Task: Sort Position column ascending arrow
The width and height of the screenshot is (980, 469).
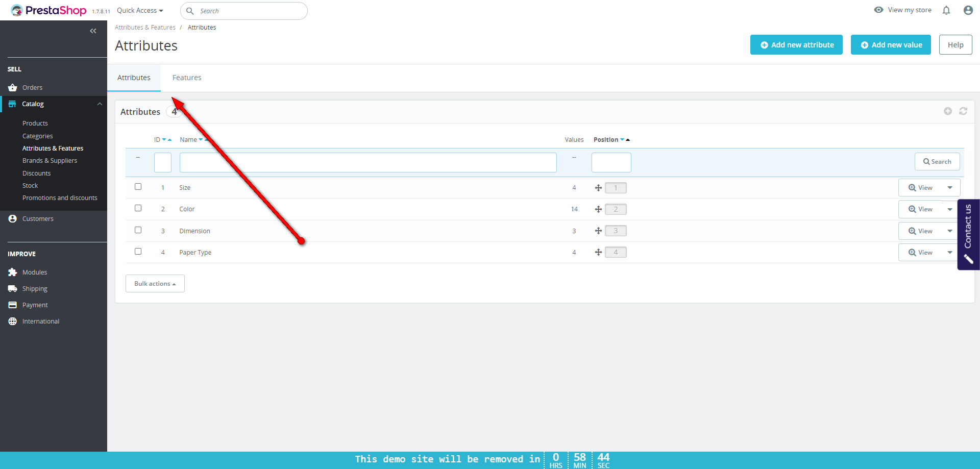Action: pyautogui.click(x=628, y=140)
